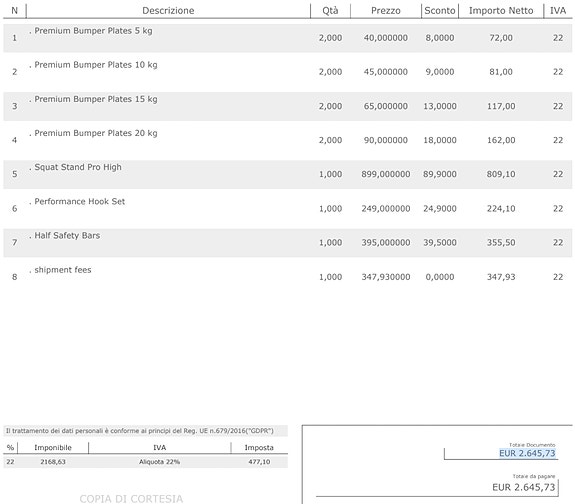Click taxable amount 2168,63

(53, 462)
